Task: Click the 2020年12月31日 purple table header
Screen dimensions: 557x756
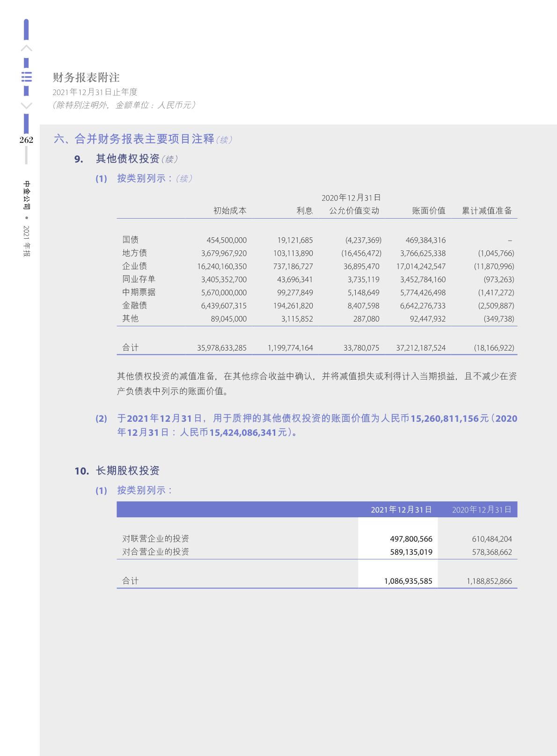Action: 482,510
